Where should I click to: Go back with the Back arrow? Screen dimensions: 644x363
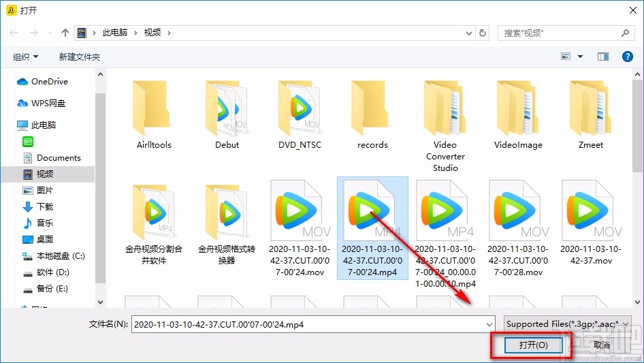14,33
